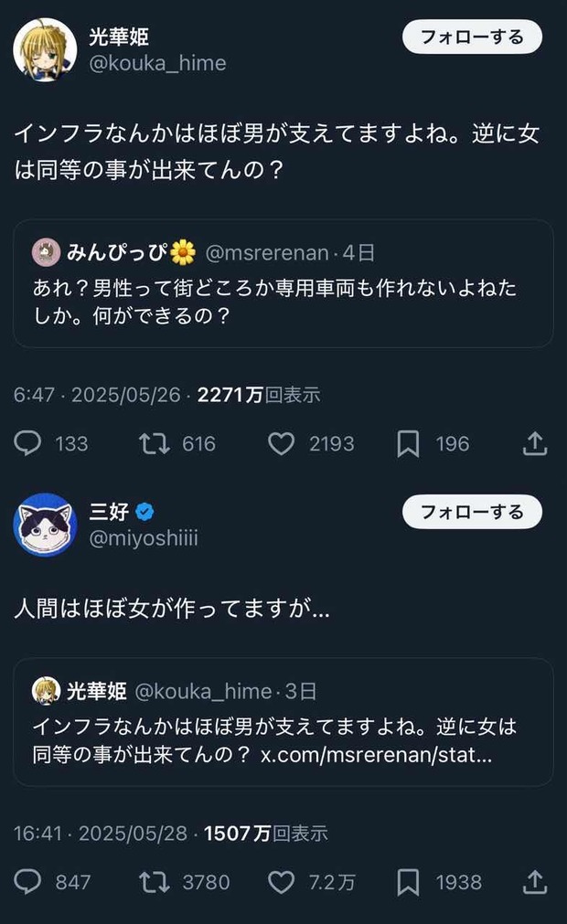567x924 pixels.
Task: Click the 三好 display name
Action: point(107,512)
